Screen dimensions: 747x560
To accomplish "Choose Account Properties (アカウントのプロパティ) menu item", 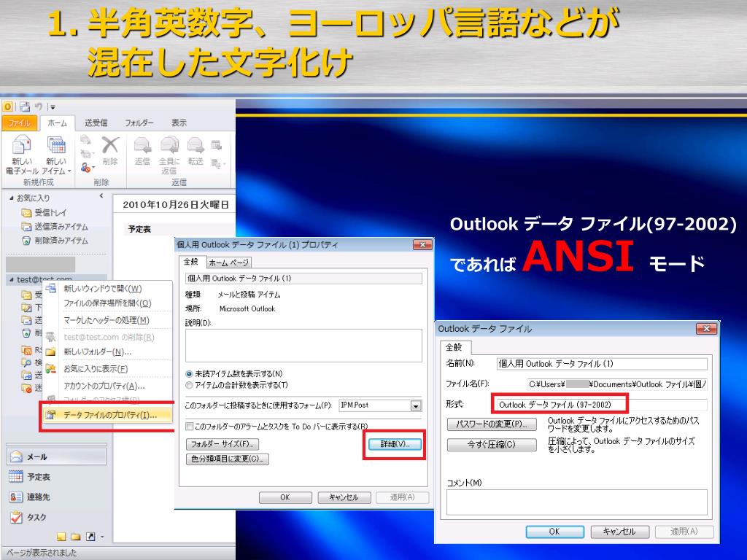I will coord(104,386).
